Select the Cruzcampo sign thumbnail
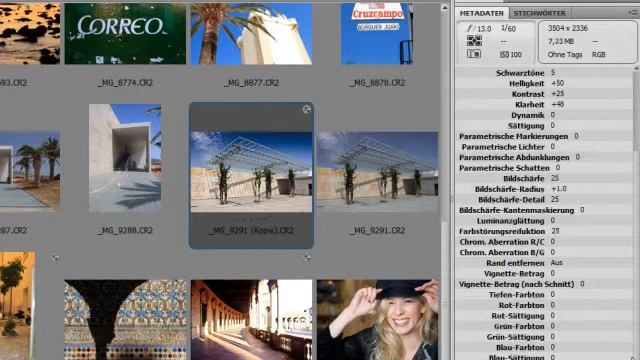Image resolution: width=640 pixels, height=360 pixels. (377, 33)
